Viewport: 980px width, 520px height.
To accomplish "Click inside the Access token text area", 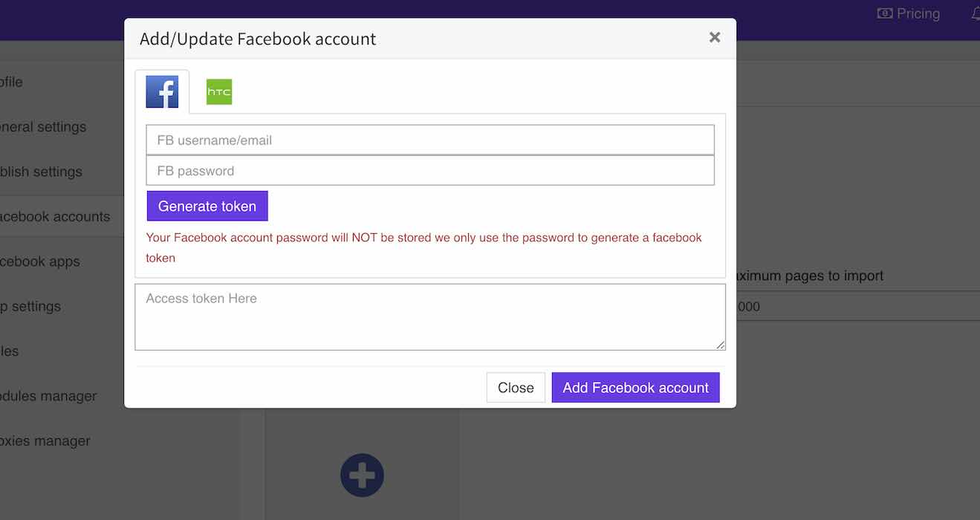I will (x=430, y=316).
